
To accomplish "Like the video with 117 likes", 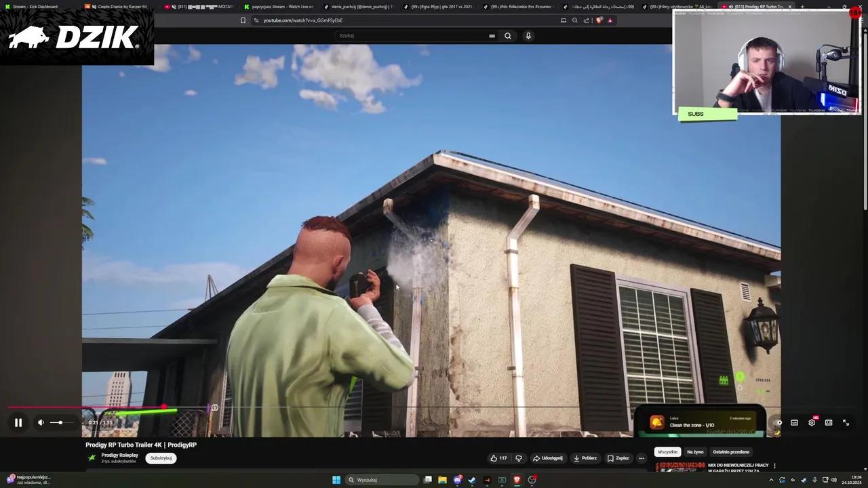I will click(498, 458).
